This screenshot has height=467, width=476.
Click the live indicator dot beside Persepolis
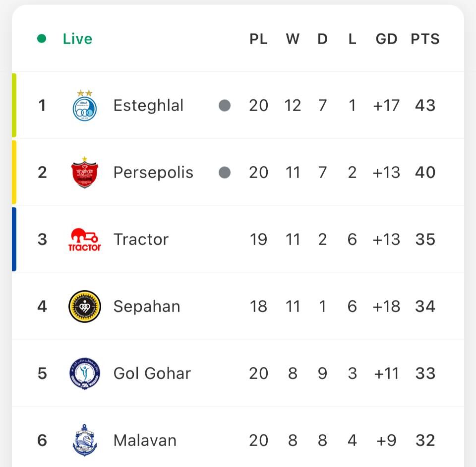[x=225, y=172]
